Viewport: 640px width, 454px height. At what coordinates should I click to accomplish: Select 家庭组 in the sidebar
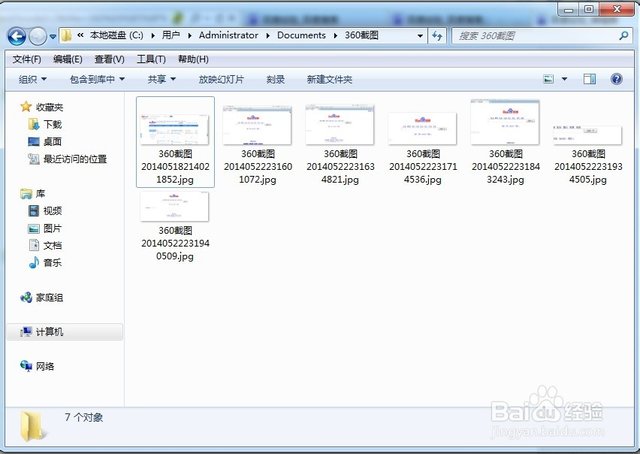[x=49, y=298]
